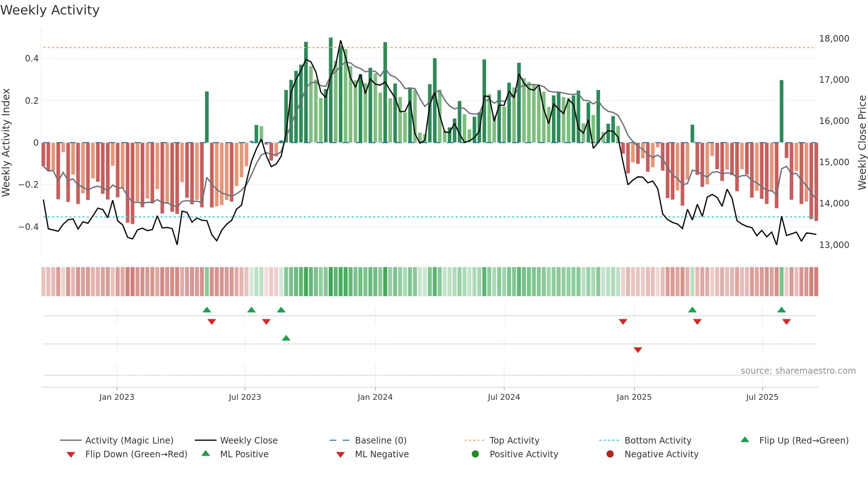Image resolution: width=868 pixels, height=488 pixels.
Task: Click the ML Positive green marker after Jul 2023
Action: click(x=286, y=338)
